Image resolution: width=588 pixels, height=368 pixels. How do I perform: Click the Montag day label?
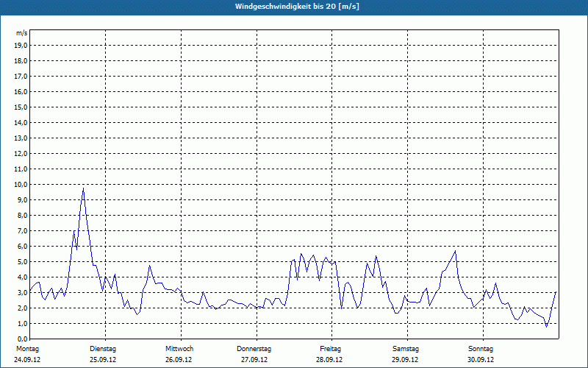click(27, 349)
